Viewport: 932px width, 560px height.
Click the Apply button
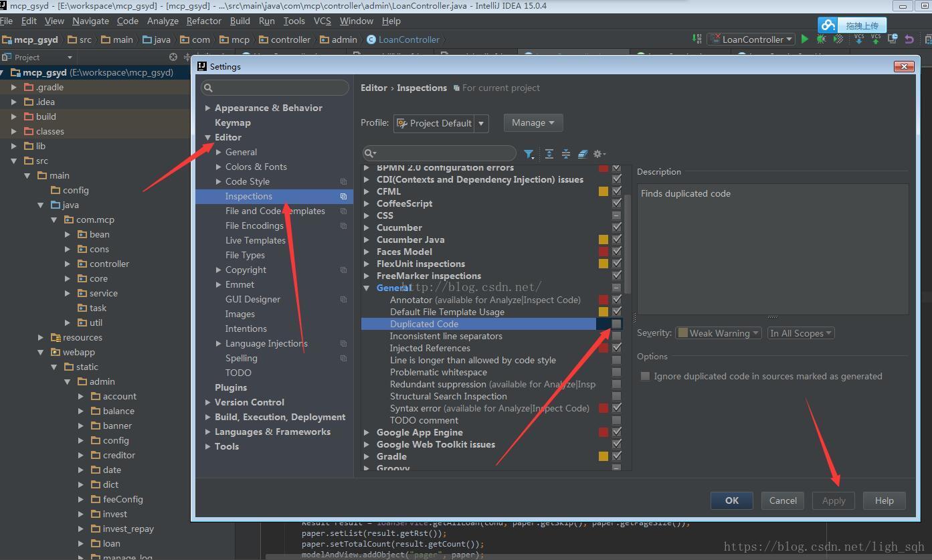[834, 500]
